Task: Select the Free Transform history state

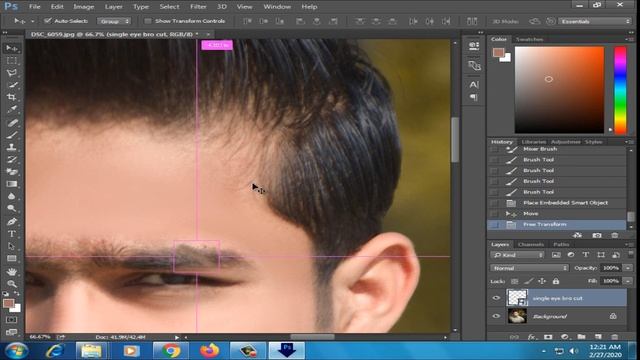Action: (557, 224)
